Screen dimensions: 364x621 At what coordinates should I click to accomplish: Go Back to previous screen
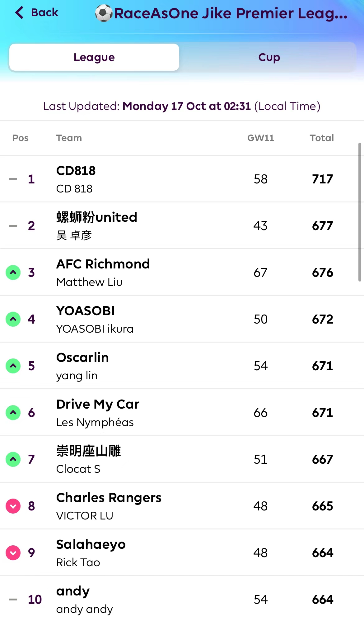pos(44,12)
